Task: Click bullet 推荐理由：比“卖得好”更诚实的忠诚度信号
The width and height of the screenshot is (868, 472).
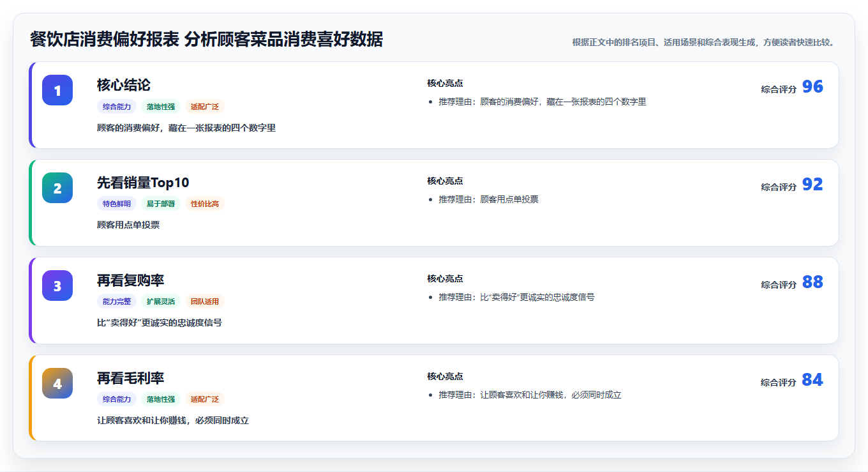Action: (516, 297)
